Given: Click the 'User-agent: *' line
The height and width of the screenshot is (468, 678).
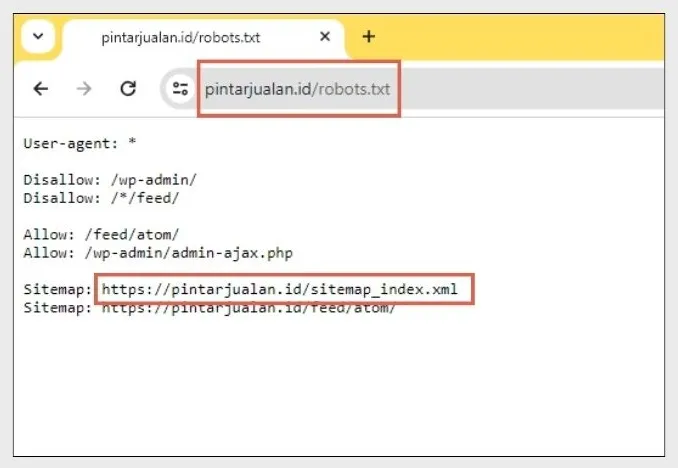Looking at the screenshot, I should coord(80,143).
